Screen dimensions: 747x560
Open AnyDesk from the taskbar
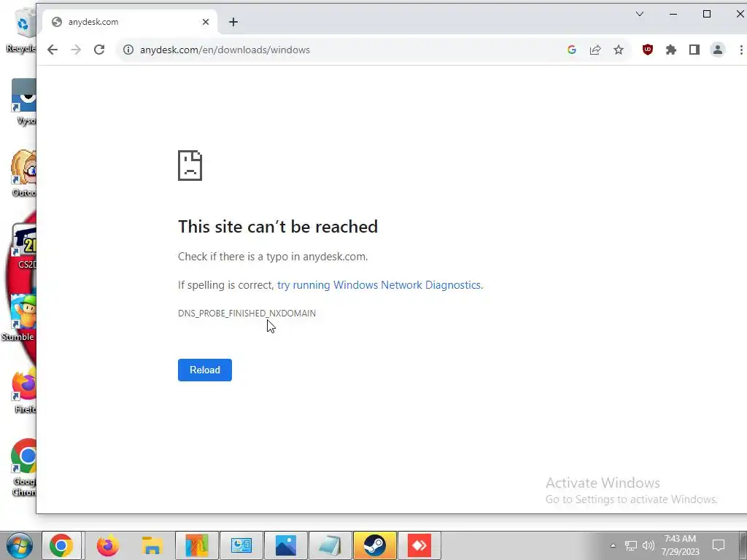tap(419, 545)
